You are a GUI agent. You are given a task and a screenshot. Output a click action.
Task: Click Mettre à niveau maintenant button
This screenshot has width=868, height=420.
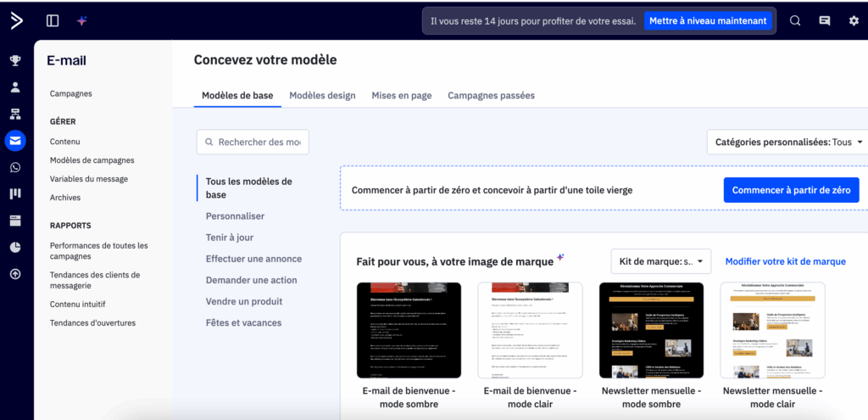coord(708,21)
